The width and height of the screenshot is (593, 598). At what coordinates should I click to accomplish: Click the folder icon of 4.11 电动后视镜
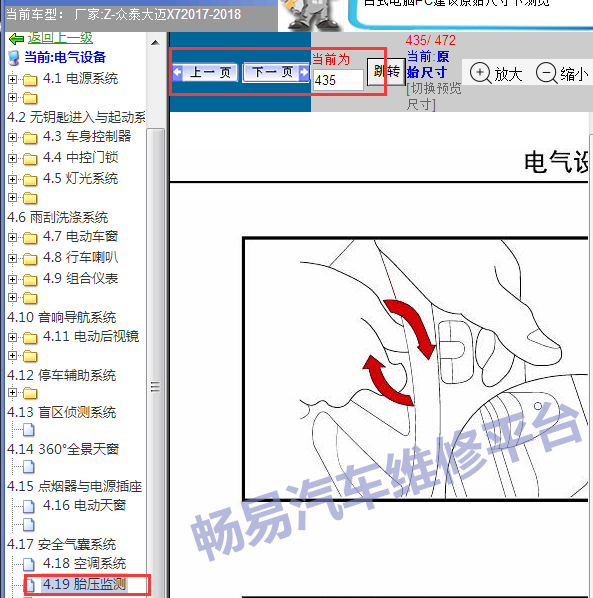tap(30, 338)
